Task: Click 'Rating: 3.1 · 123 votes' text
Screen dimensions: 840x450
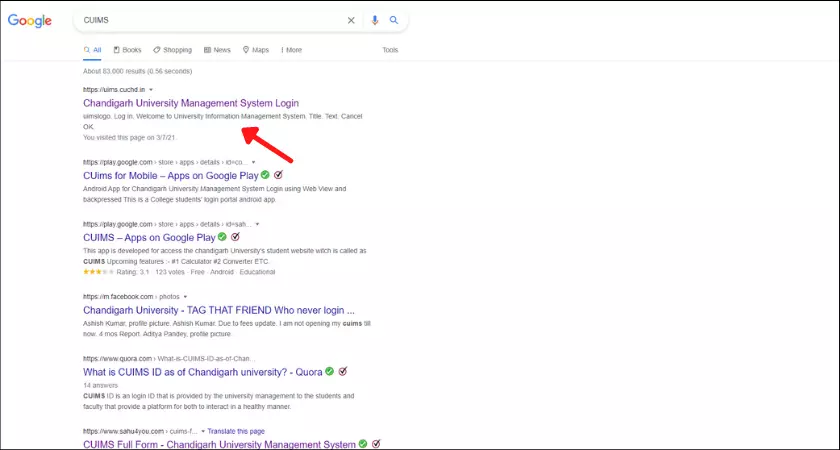Action: tap(151, 272)
